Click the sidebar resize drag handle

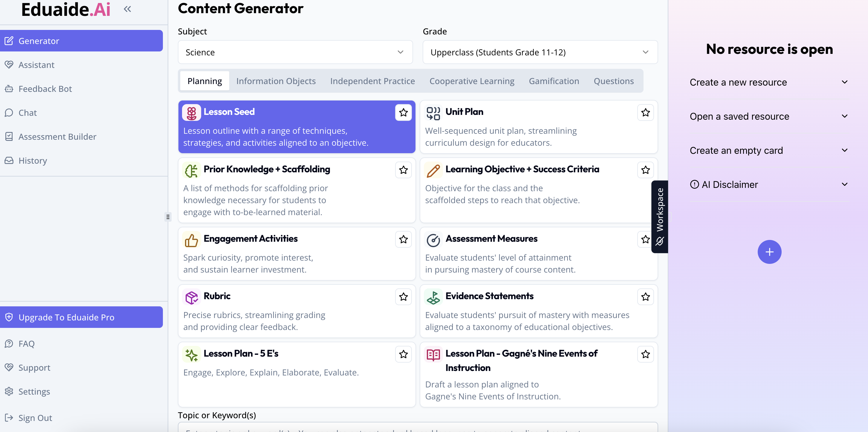click(168, 217)
